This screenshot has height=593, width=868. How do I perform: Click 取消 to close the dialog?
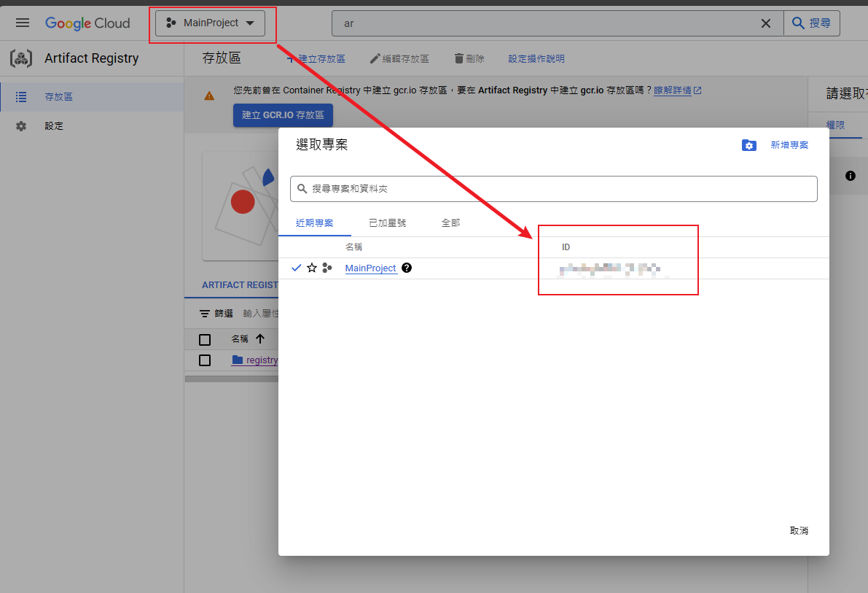(x=799, y=531)
